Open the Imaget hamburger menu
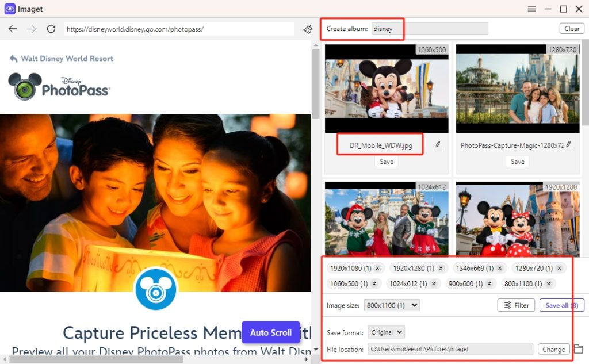Screen dimensions: 589x364 [532, 9]
